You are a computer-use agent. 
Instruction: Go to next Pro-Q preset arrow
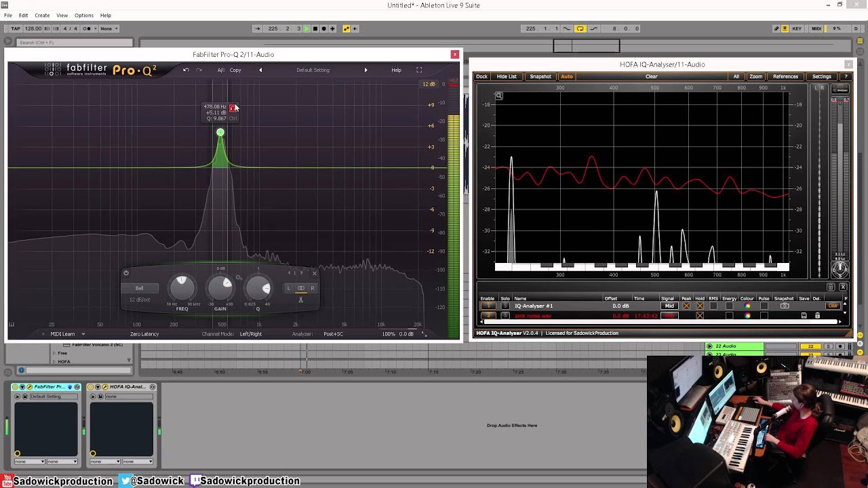point(366,70)
